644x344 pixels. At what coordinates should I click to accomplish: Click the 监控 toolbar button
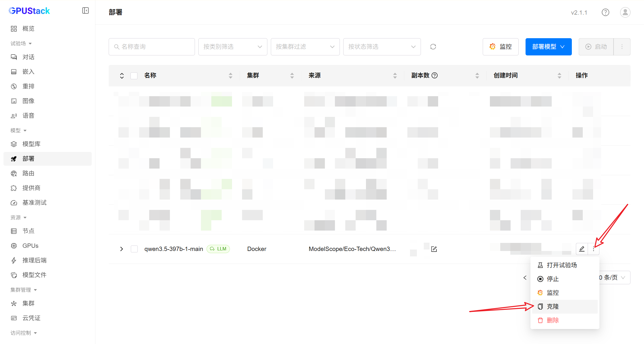tap(501, 47)
